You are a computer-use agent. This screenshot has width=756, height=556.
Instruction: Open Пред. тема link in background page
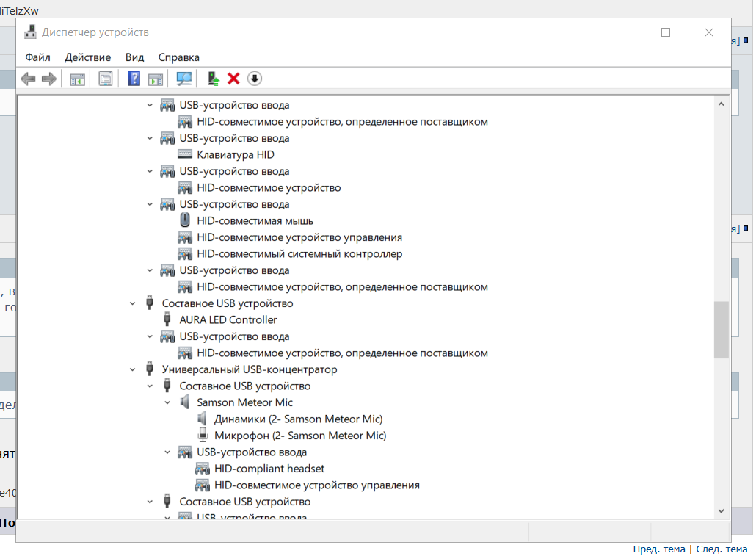658,549
